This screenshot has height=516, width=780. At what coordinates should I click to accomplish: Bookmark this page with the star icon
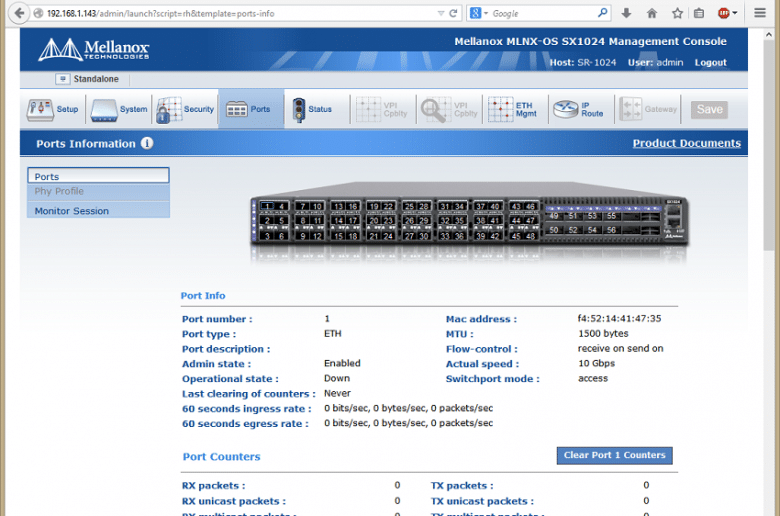[677, 13]
